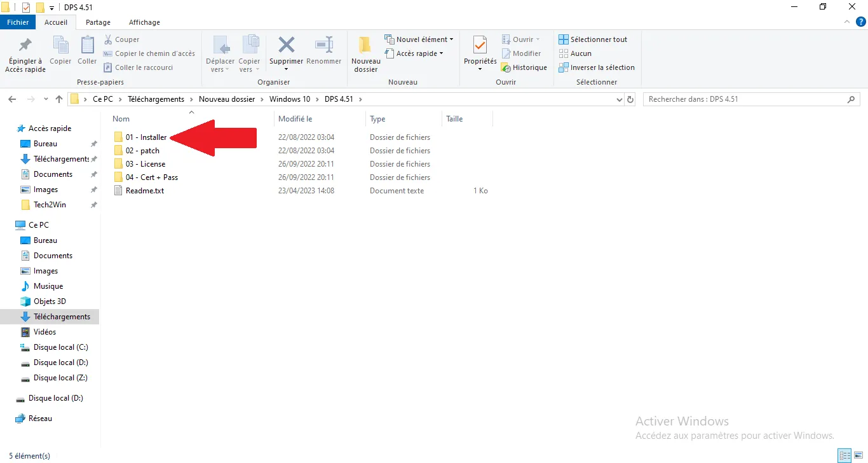The height and width of the screenshot is (463, 868).
Task: Navigate back using the left arrow
Action: (11, 99)
